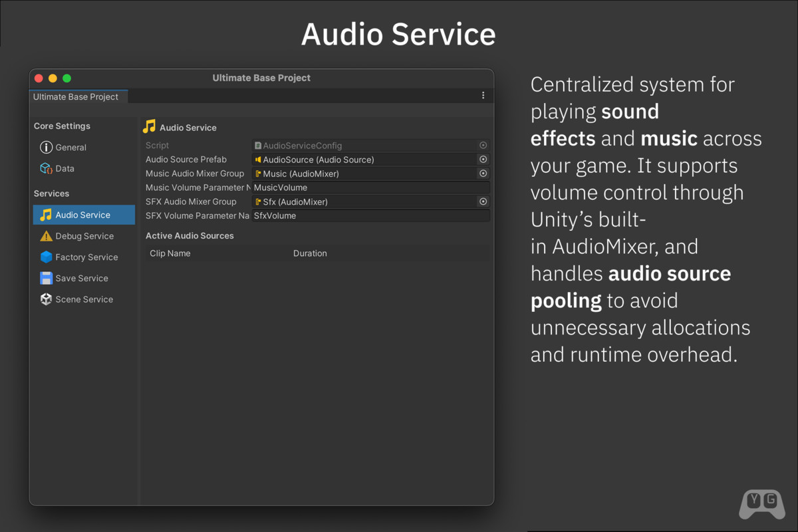
Task: Sort by Duration column header
Action: 310,253
